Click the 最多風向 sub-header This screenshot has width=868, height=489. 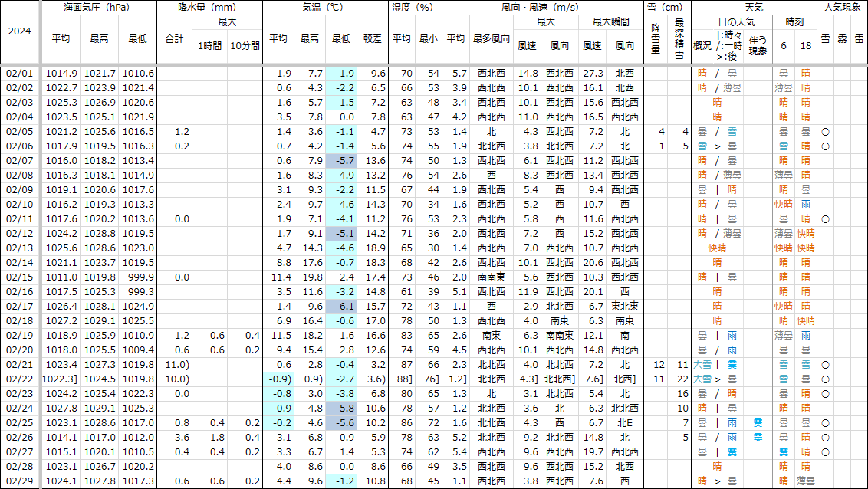point(491,39)
